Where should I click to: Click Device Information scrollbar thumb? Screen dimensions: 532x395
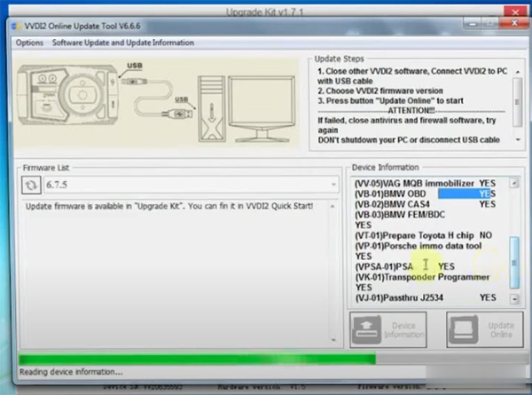click(x=514, y=263)
